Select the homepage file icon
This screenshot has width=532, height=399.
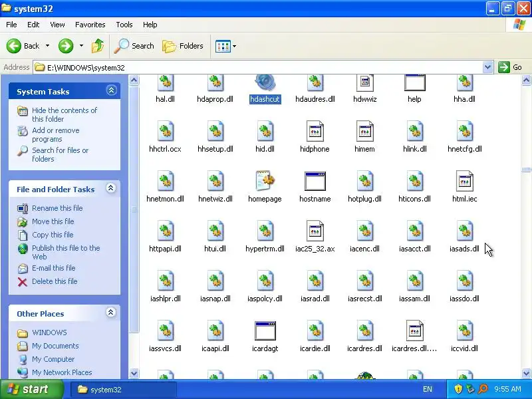[x=265, y=181]
